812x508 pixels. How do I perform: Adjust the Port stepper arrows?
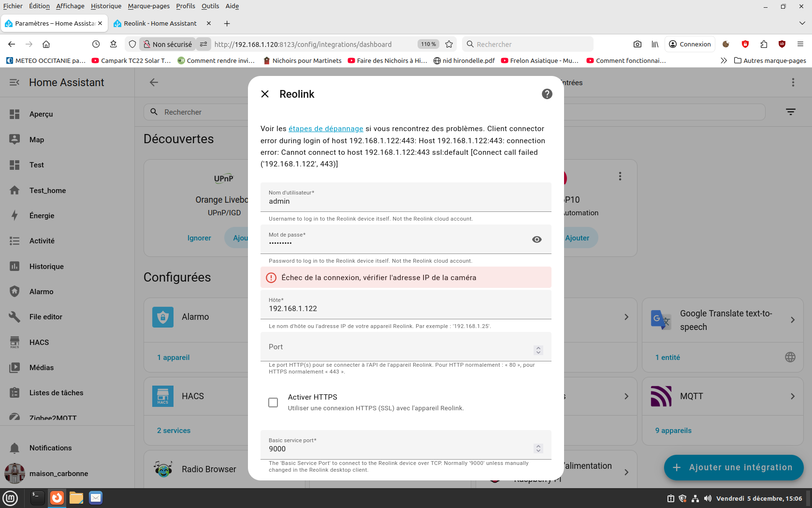point(538,350)
